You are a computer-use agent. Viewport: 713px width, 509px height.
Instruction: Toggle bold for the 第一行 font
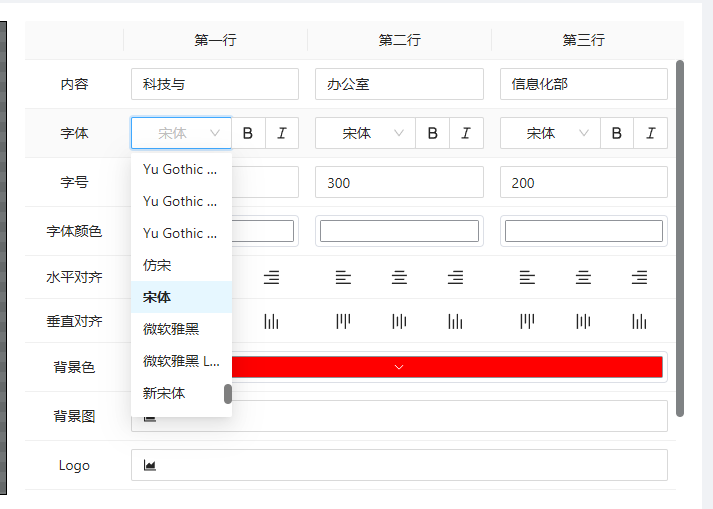coord(248,133)
